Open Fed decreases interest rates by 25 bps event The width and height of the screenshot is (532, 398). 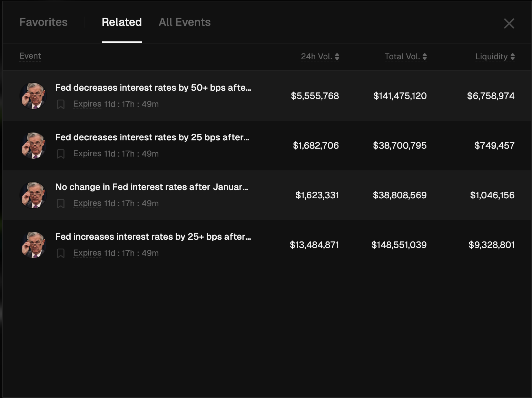152,137
